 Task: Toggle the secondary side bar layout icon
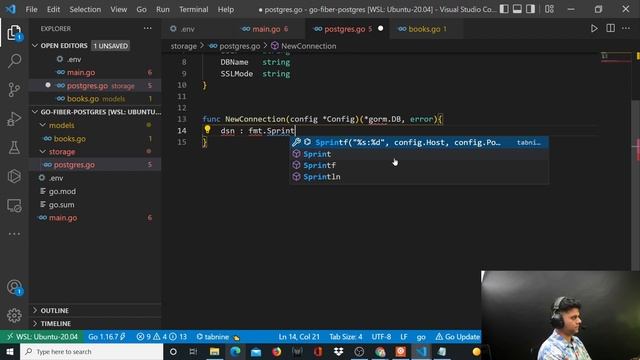coord(530,9)
